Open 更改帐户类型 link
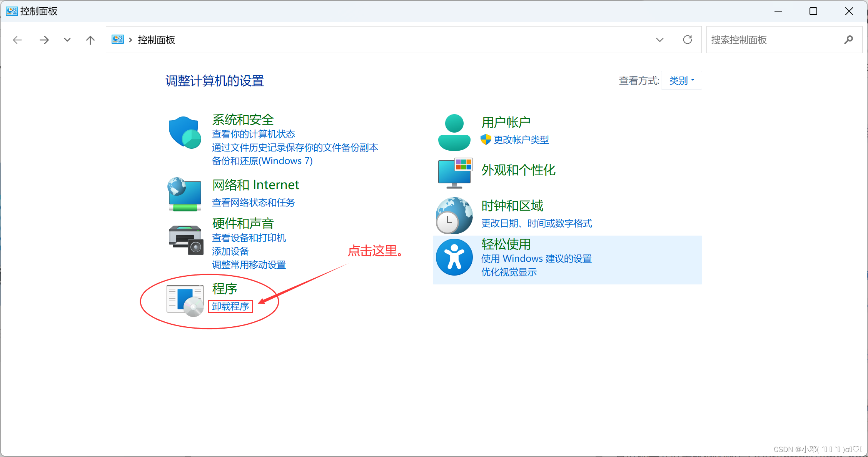The width and height of the screenshot is (868, 457). [521, 140]
